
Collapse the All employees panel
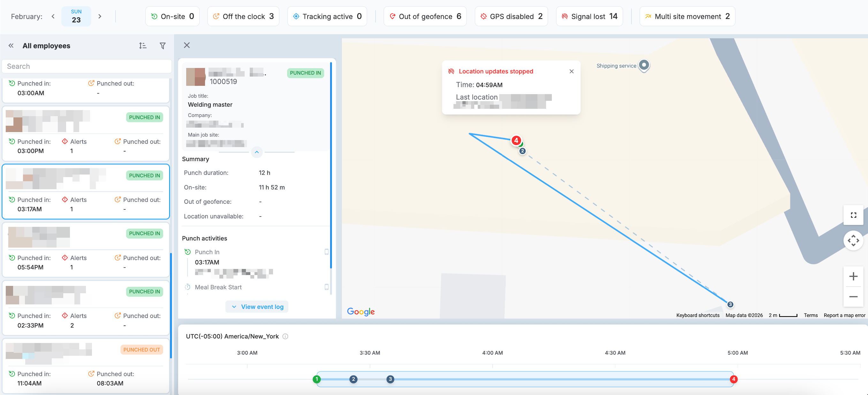pos(11,46)
